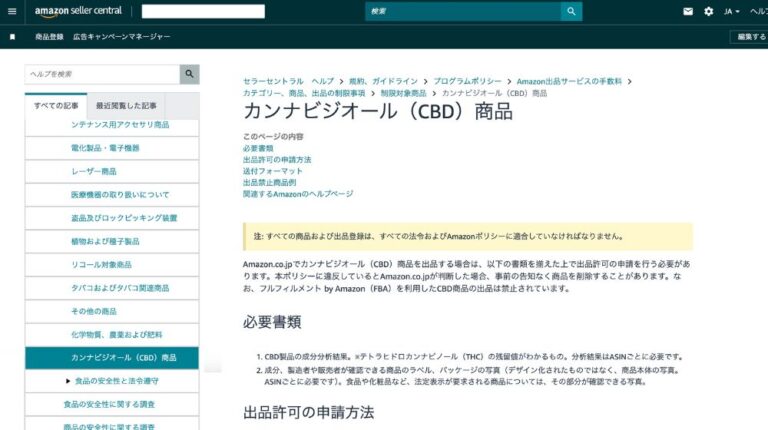Image resolution: width=768 pixels, height=430 pixels.
Task: Click プログラムポリシー breadcrumb link
Action: (467, 81)
